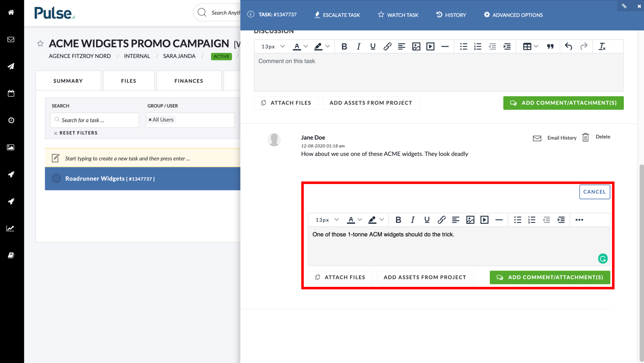
Task: Open the image gallery icon in sidebar
Action: [10, 147]
